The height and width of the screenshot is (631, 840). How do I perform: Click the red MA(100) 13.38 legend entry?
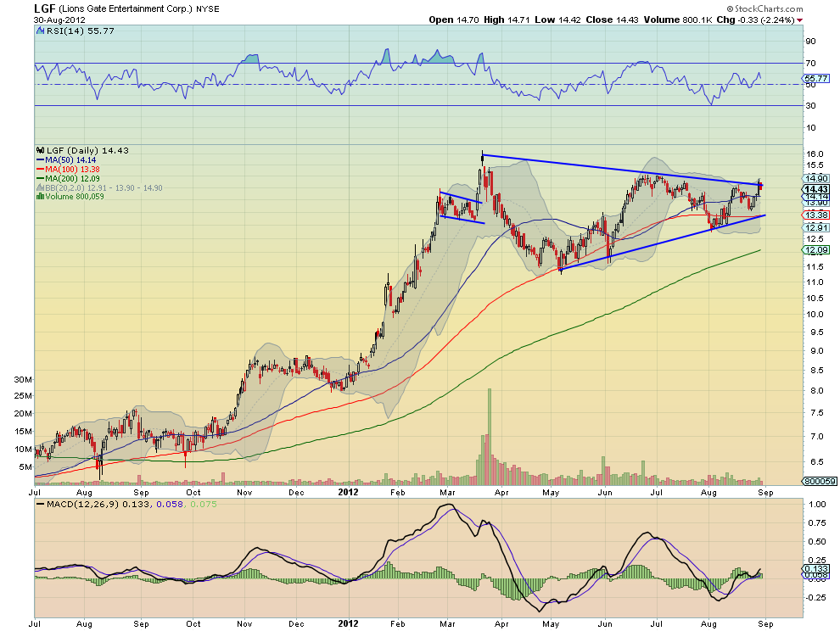71,168
